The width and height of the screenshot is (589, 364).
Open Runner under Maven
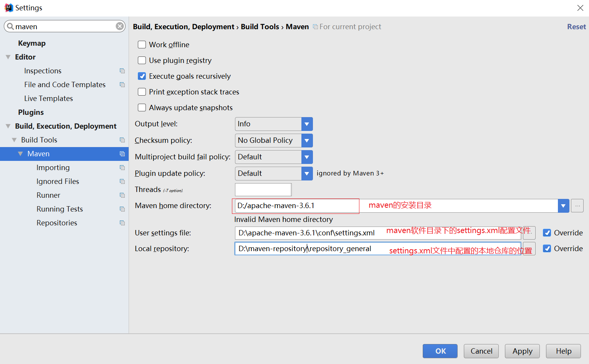coord(48,195)
